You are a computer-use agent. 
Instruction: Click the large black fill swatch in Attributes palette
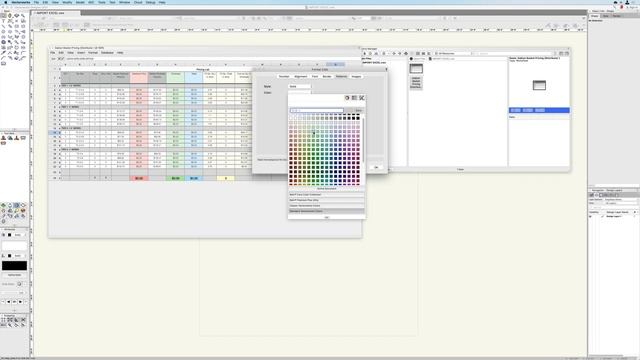coord(14,266)
